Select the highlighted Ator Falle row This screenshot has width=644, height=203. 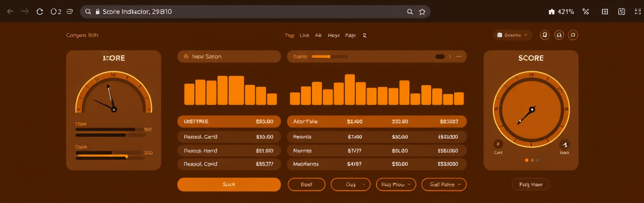tap(377, 122)
